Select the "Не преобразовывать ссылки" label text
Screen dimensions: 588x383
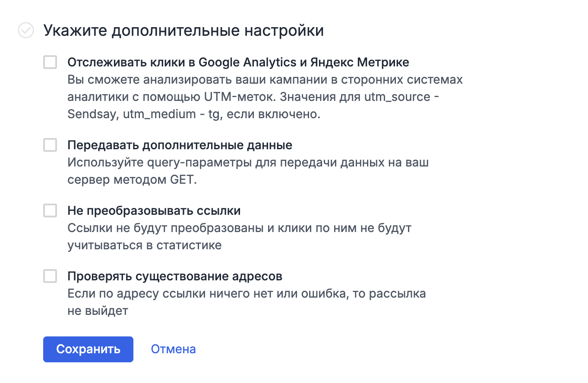[x=154, y=210]
